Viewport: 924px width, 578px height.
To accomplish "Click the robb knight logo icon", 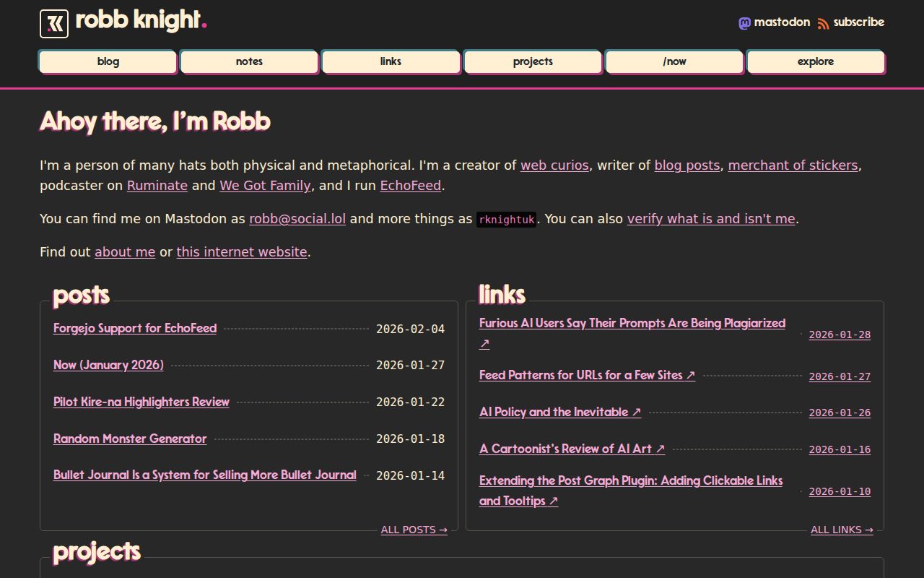I will [54, 23].
